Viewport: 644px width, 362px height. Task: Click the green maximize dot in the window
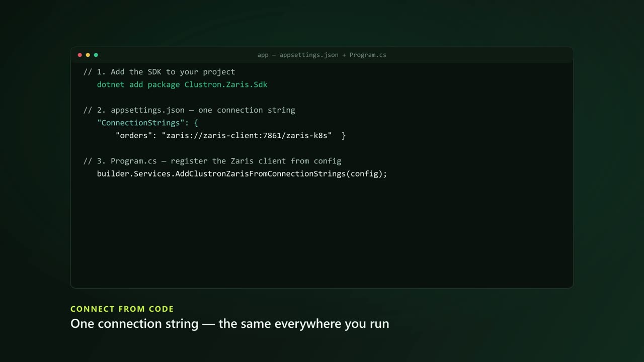coord(96,55)
